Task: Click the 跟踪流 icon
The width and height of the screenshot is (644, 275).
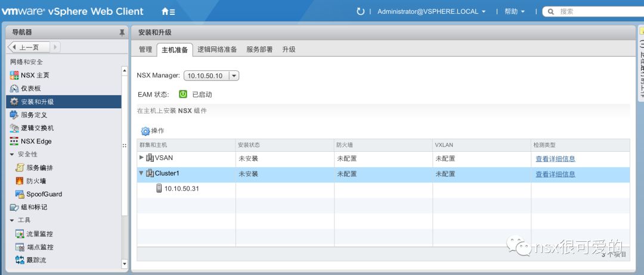Action: point(20,260)
